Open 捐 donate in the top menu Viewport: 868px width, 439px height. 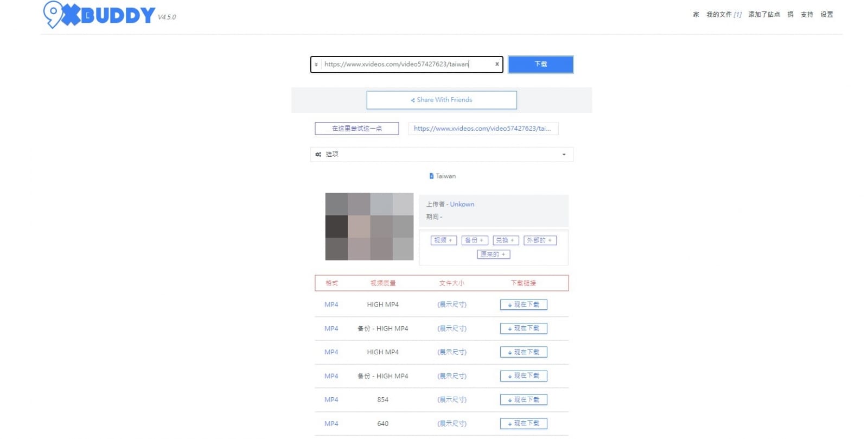pyautogui.click(x=790, y=15)
